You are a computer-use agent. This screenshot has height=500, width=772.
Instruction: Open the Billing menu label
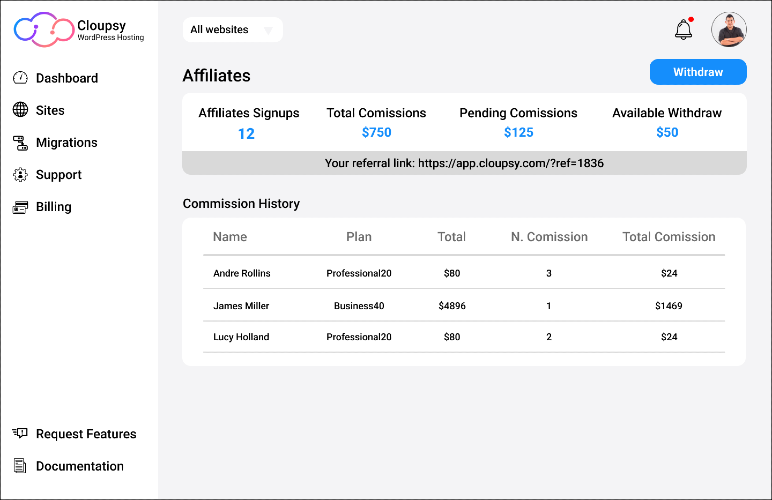(54, 207)
